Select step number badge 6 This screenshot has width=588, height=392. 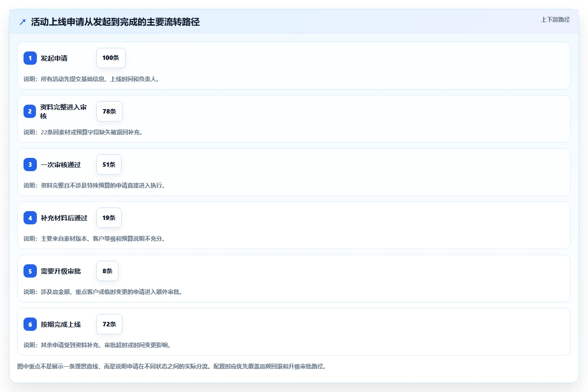[x=30, y=324]
